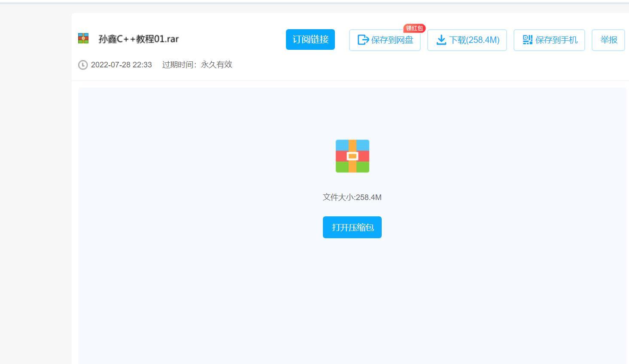Save file via 保存到网盘 button
This screenshot has width=629, height=364.
point(385,40)
